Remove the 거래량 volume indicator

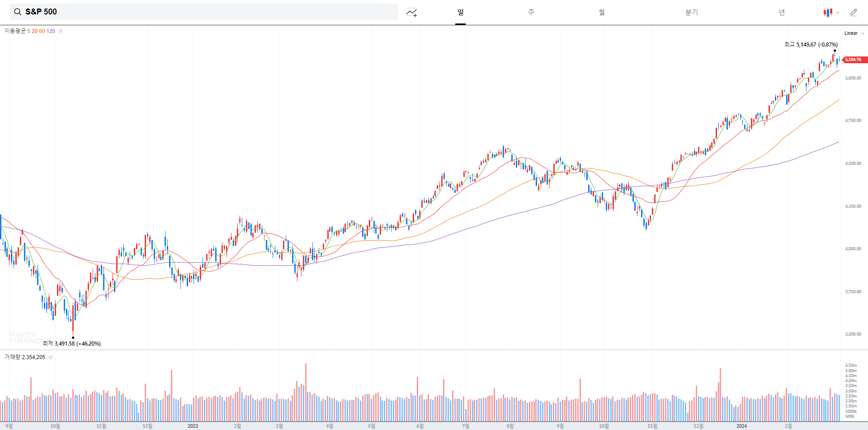coord(51,357)
